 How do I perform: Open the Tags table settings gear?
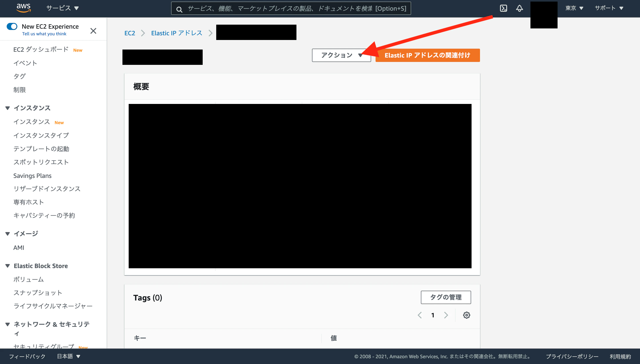click(x=466, y=315)
